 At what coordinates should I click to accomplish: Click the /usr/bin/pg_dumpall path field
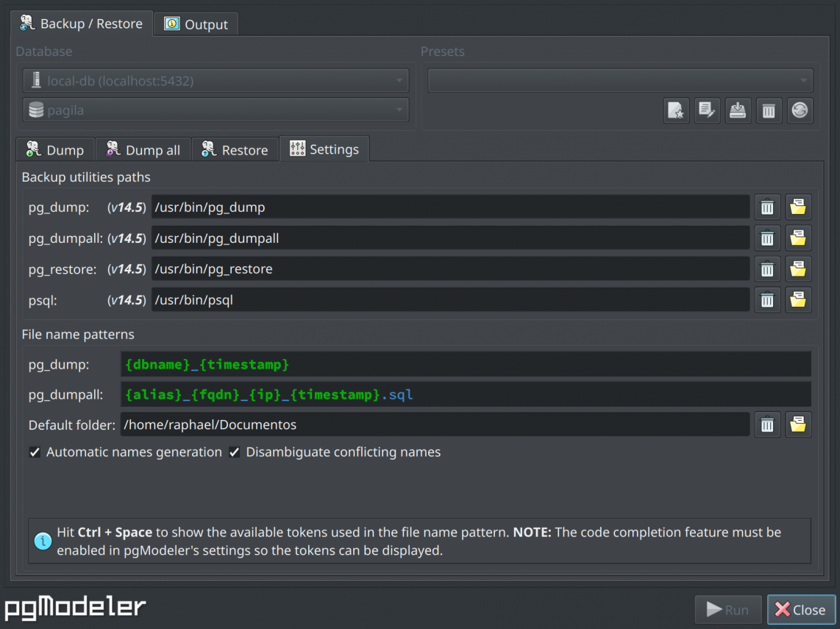[x=451, y=238]
